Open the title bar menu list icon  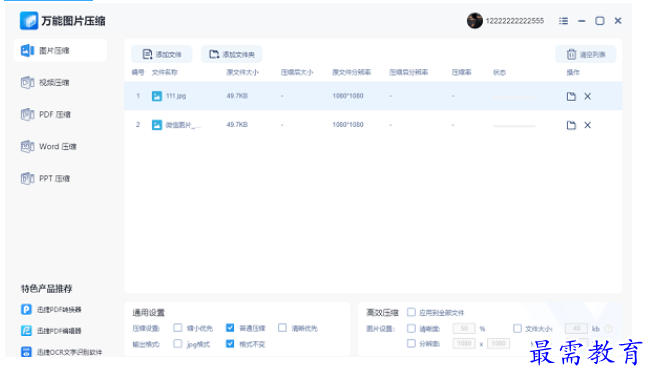563,21
